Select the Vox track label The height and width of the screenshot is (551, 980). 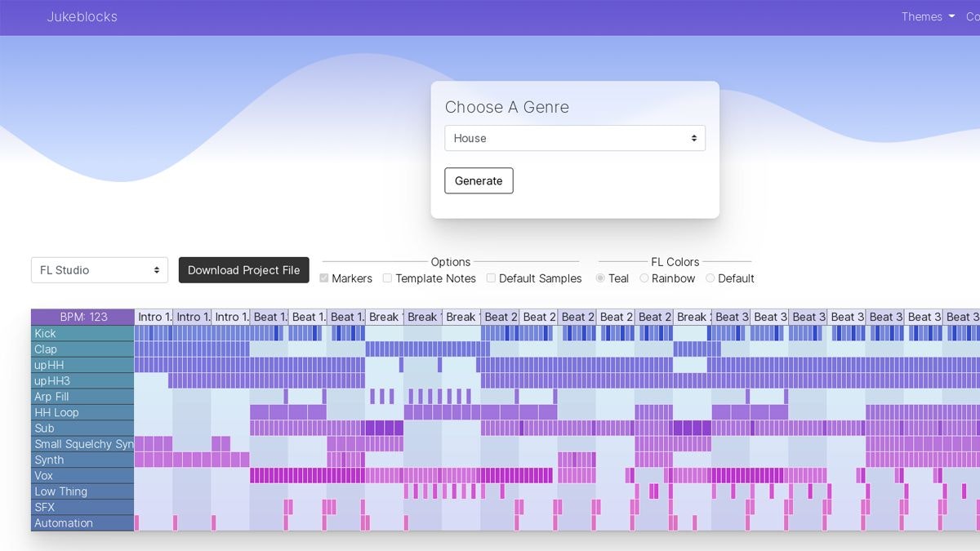(x=82, y=476)
